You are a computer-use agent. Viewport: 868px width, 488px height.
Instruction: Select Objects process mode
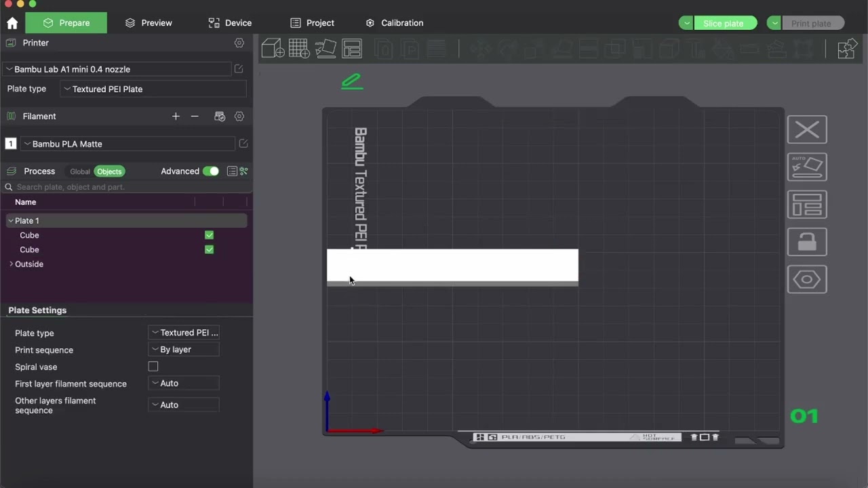tap(109, 171)
